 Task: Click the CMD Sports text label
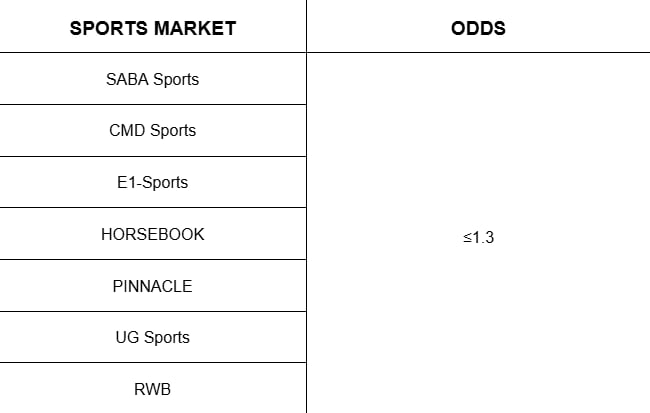153,131
